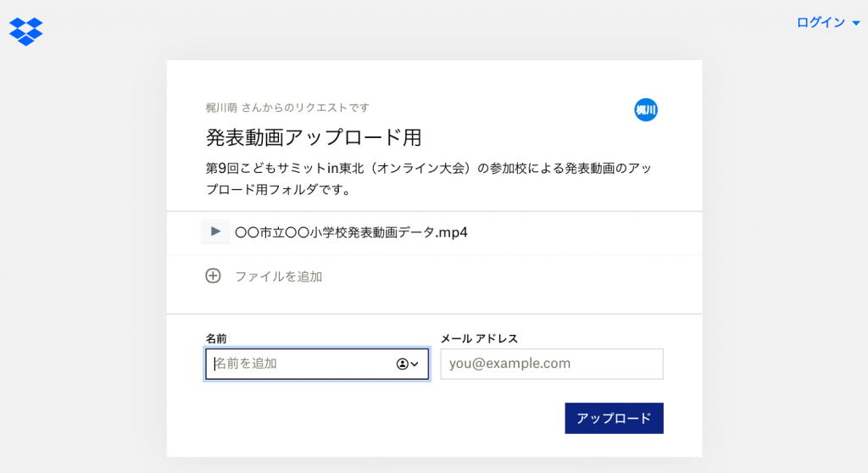Viewport: 868px width, 473px height.
Task: Click the video play icon beside the mp4 file
Action: (215, 231)
